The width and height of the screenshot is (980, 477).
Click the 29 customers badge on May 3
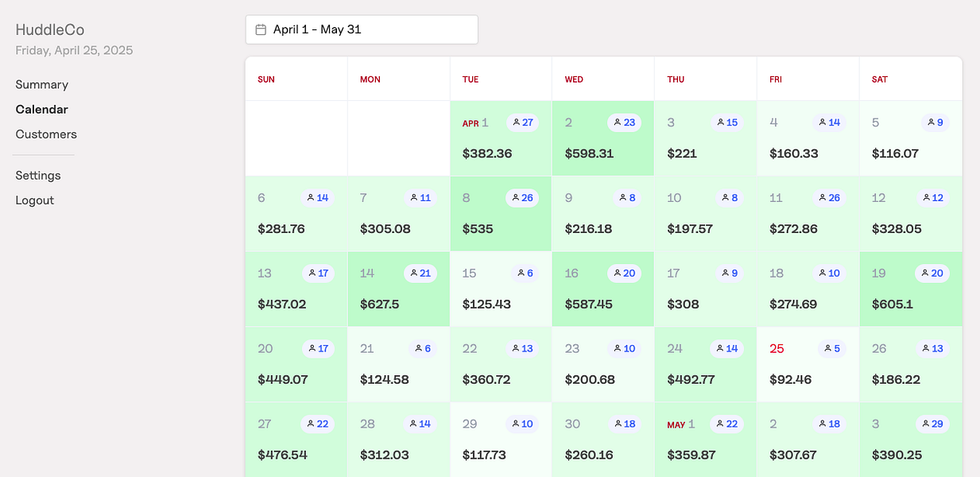932,424
